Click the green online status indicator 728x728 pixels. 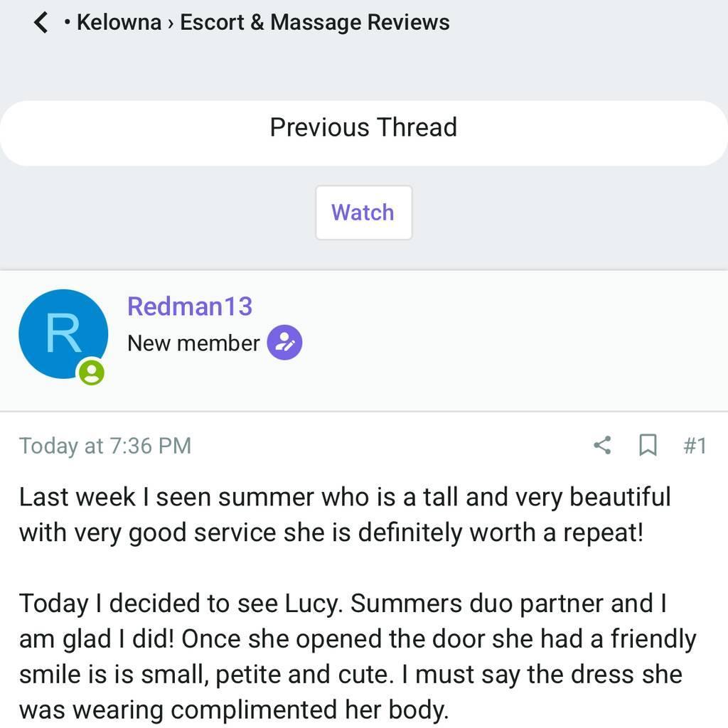91,372
